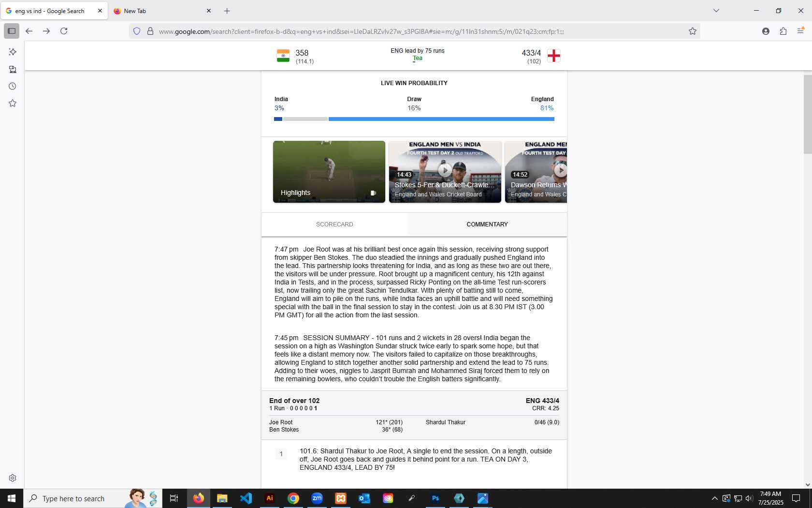Open the Highlights video thumbnail
This screenshot has height=508, width=812.
(329, 172)
